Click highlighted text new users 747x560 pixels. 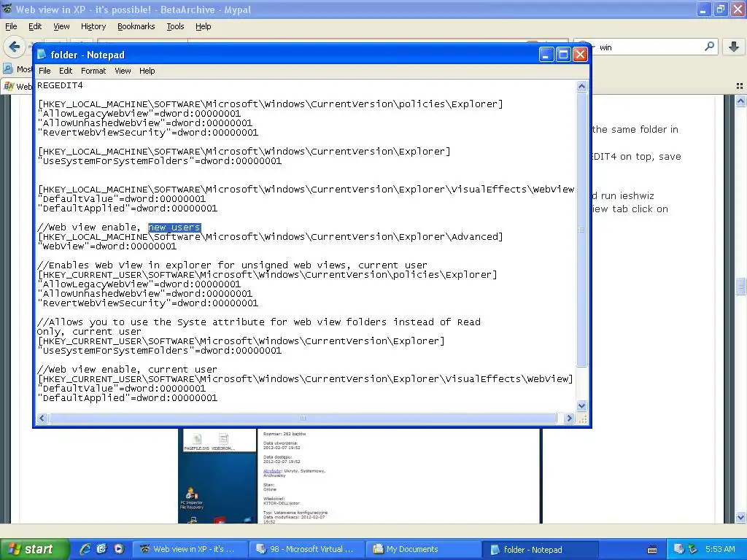point(174,227)
